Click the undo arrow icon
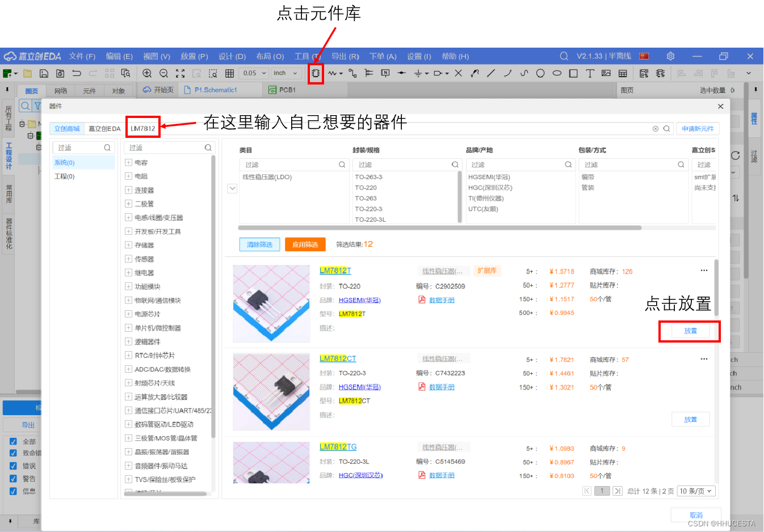The image size is (764, 532). click(x=77, y=73)
